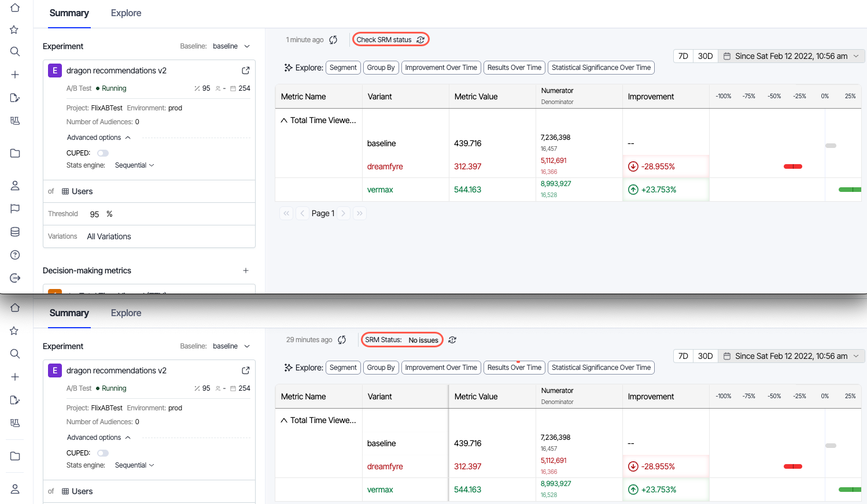The width and height of the screenshot is (867, 504).
Task: Click the help question mark sidebar icon
Action: pyautogui.click(x=15, y=255)
